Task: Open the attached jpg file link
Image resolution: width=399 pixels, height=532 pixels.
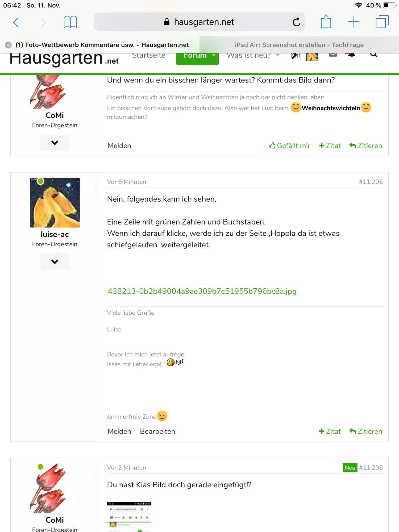Action: pos(202,291)
